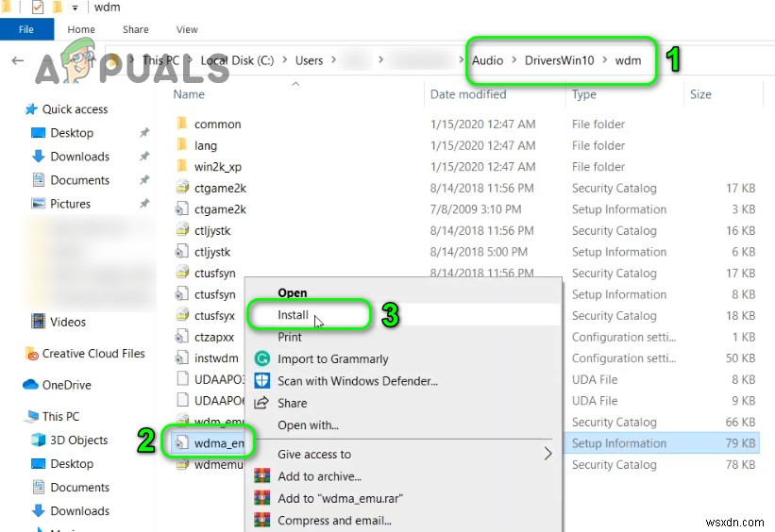The width and height of the screenshot is (775, 532).
Task: Expand the chevron after Local Disk (C:)
Action: coord(285,60)
